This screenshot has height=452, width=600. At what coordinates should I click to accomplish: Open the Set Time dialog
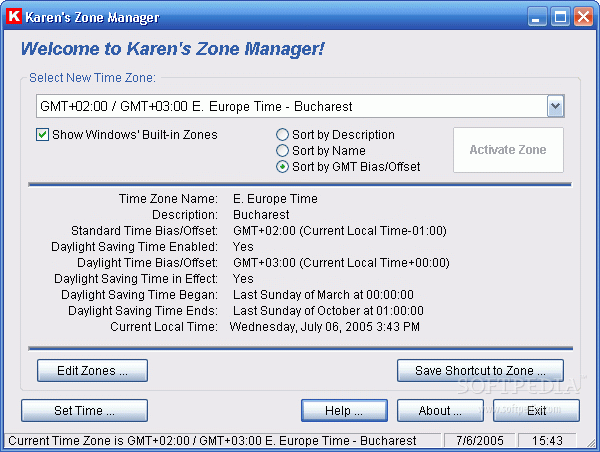tap(84, 411)
